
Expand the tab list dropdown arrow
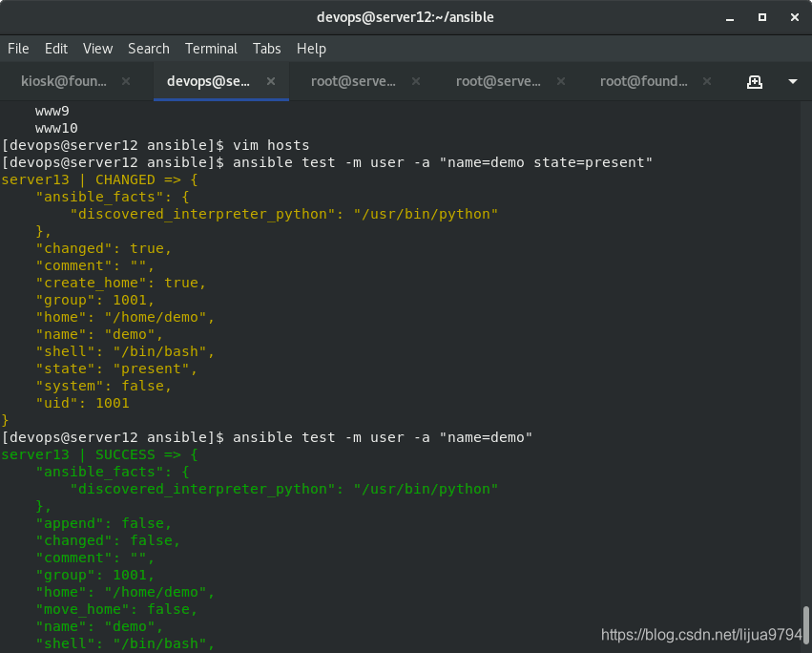792,81
